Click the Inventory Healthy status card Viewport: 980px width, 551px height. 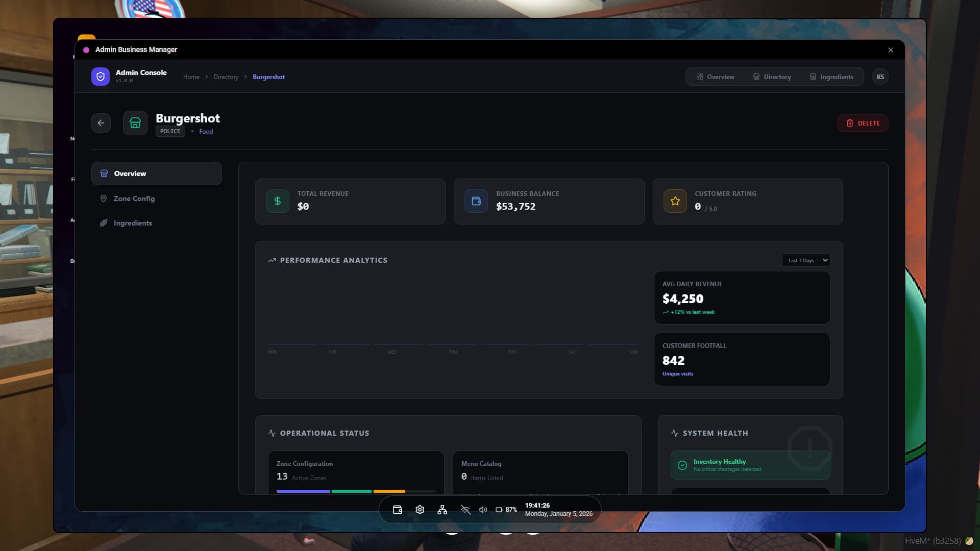pyautogui.click(x=750, y=465)
